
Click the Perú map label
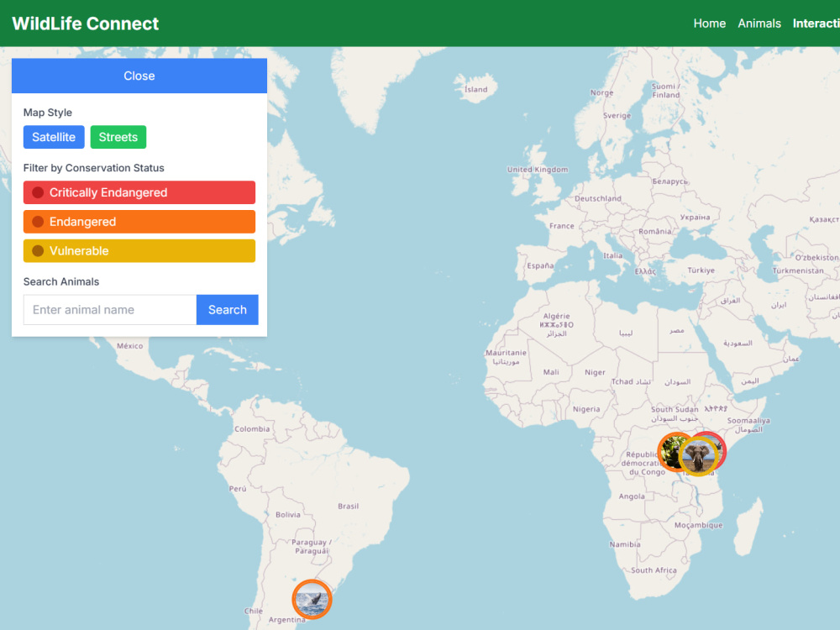tap(238, 489)
